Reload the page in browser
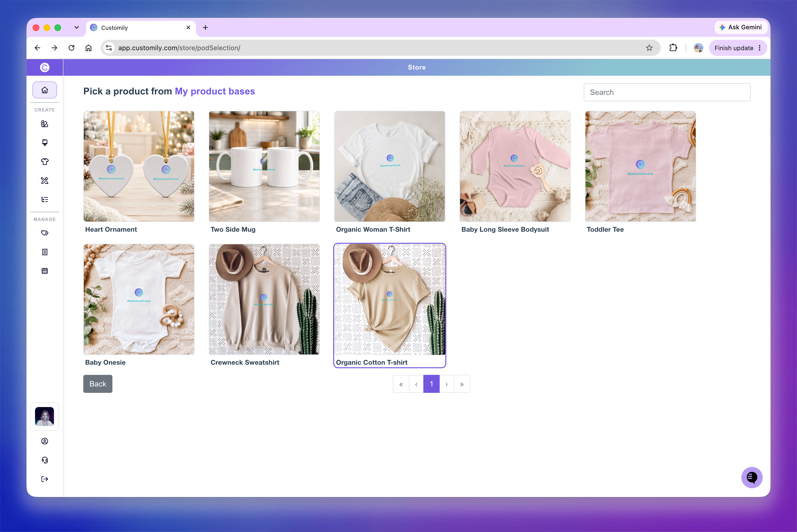Screen dimensions: 797x532 tap(71, 48)
